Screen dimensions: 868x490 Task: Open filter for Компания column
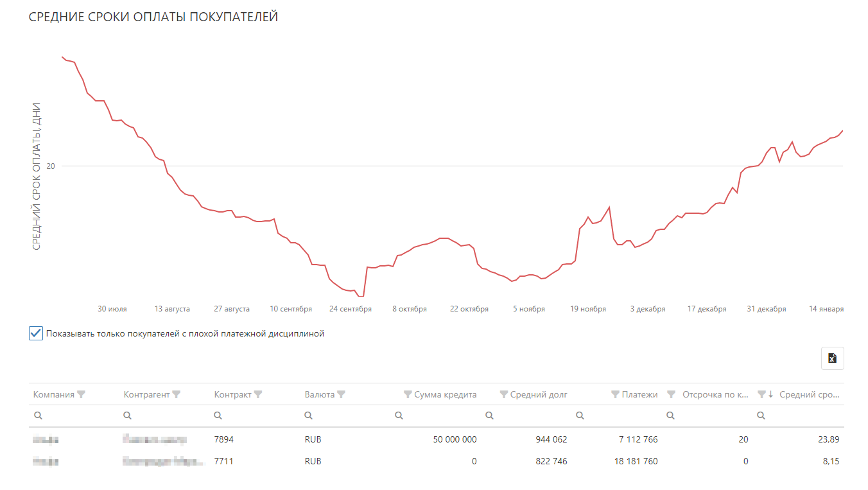pos(82,394)
